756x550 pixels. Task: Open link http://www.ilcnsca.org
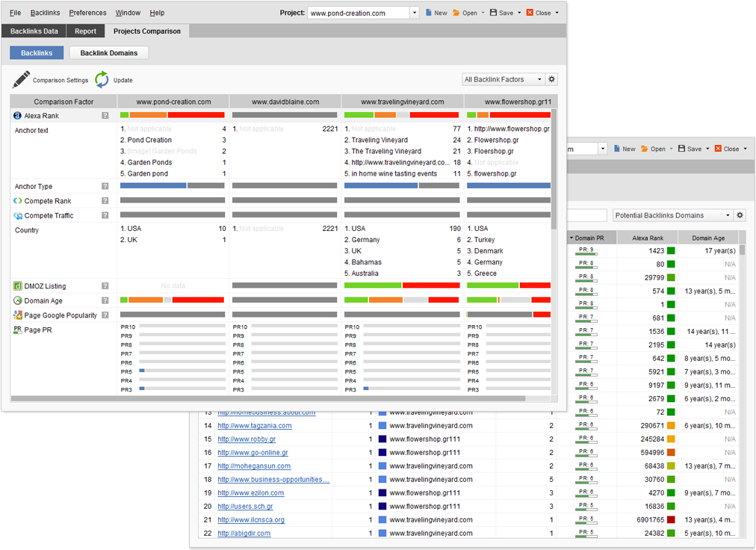point(251,520)
